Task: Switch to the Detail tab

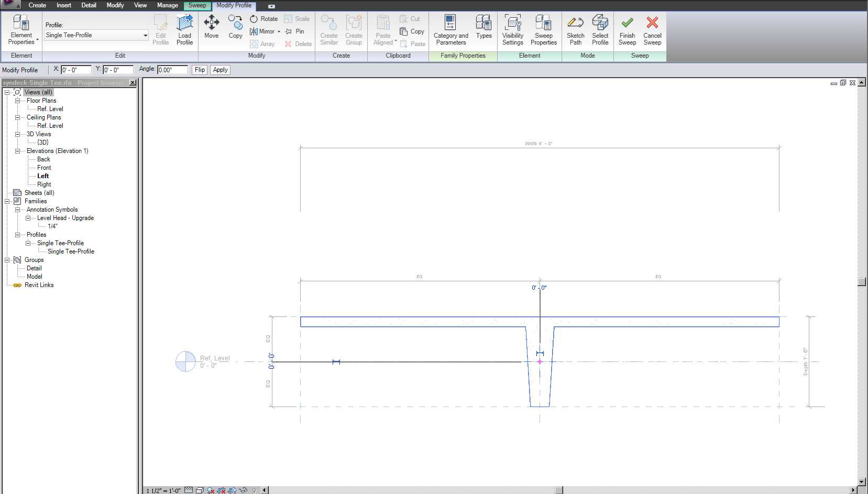Action: click(x=89, y=5)
